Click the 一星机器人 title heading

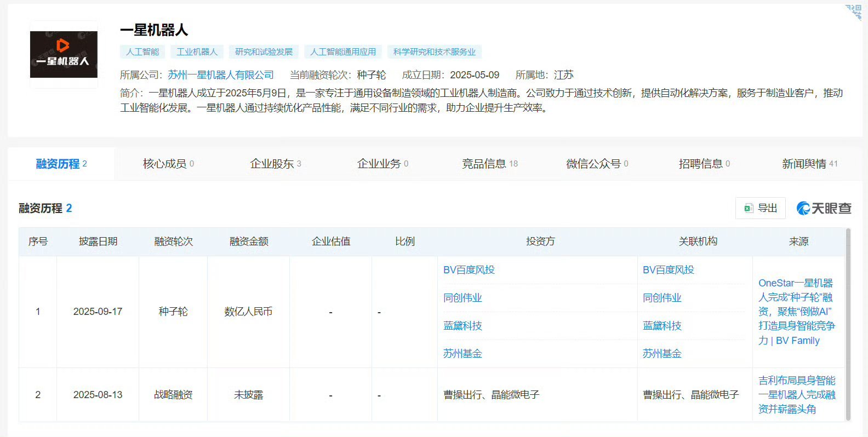point(154,30)
